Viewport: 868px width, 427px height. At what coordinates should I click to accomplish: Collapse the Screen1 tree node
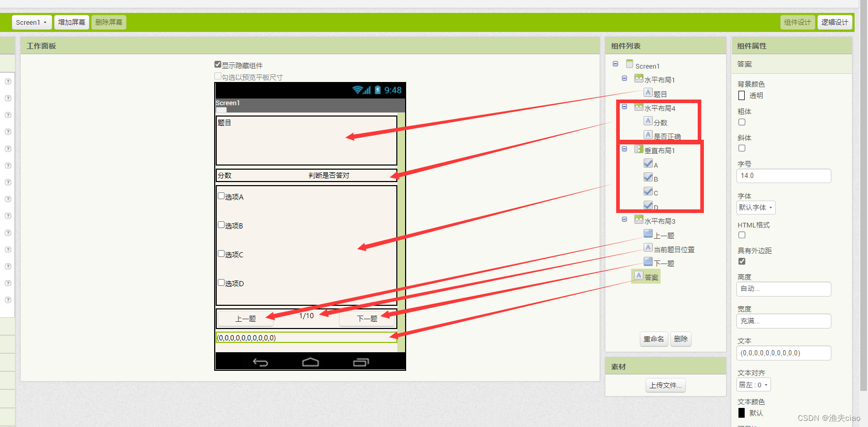pyautogui.click(x=615, y=64)
